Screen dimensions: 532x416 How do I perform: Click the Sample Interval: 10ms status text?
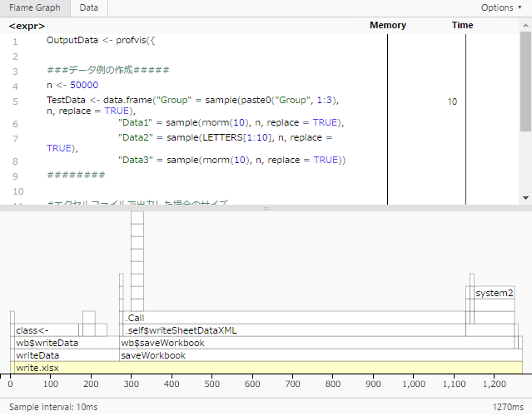click(53, 407)
